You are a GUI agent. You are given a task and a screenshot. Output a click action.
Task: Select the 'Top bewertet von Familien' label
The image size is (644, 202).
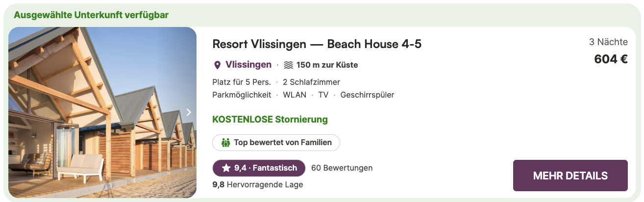click(283, 143)
